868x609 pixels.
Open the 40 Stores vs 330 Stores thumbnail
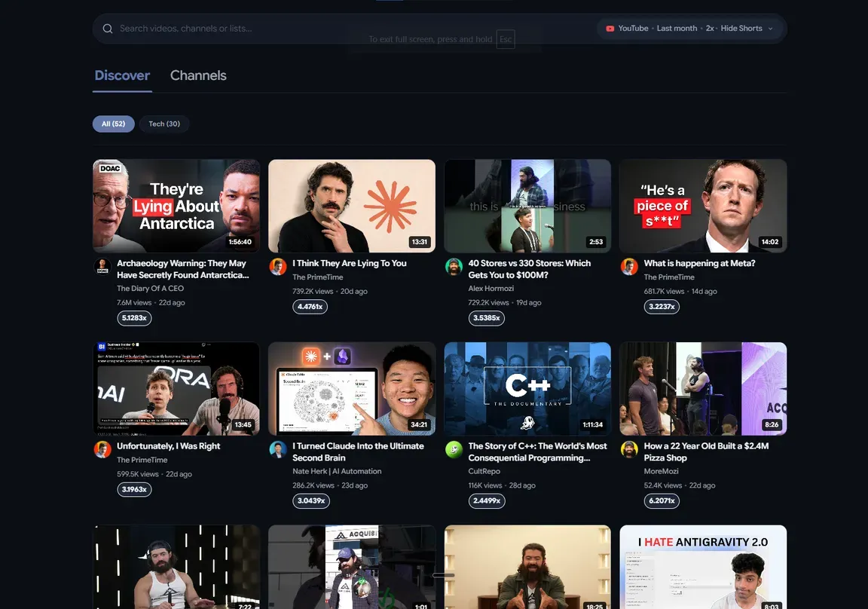[527, 206]
